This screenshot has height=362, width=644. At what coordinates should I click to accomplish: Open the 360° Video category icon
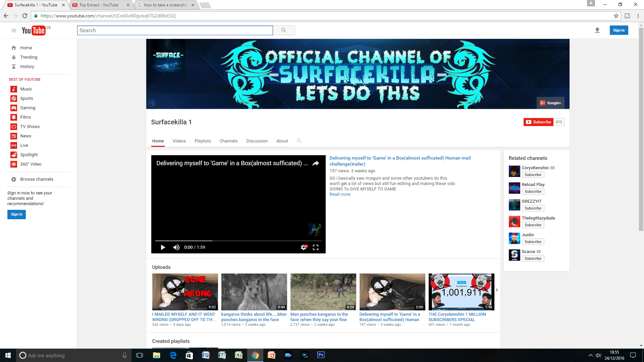(14, 164)
